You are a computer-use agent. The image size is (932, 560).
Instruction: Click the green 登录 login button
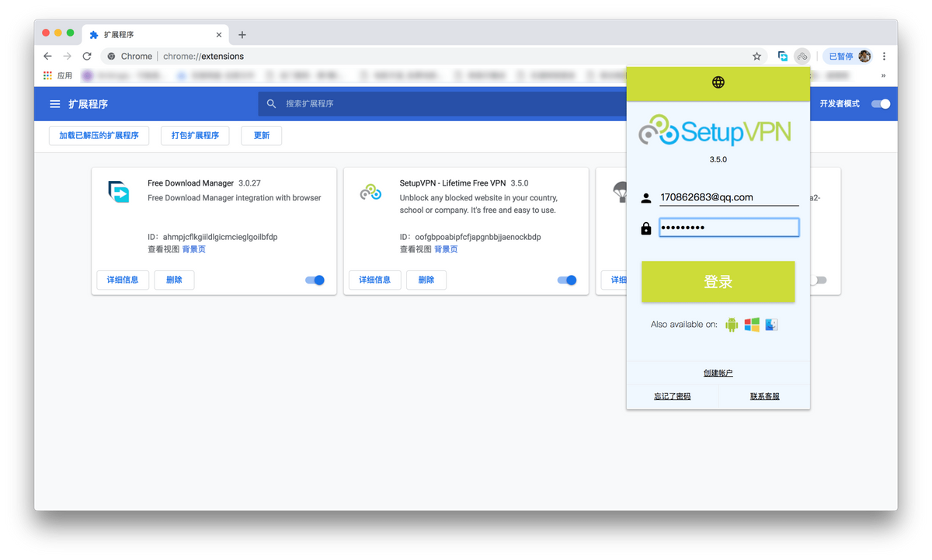tap(718, 281)
